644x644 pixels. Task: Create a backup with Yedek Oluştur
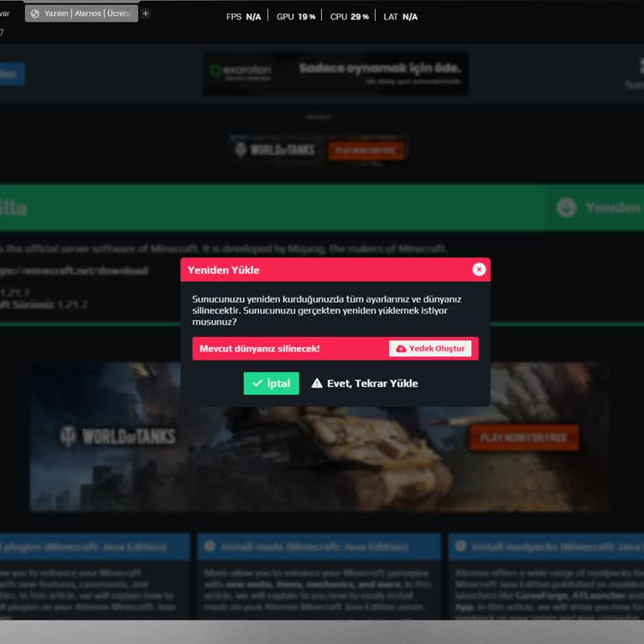pos(430,348)
